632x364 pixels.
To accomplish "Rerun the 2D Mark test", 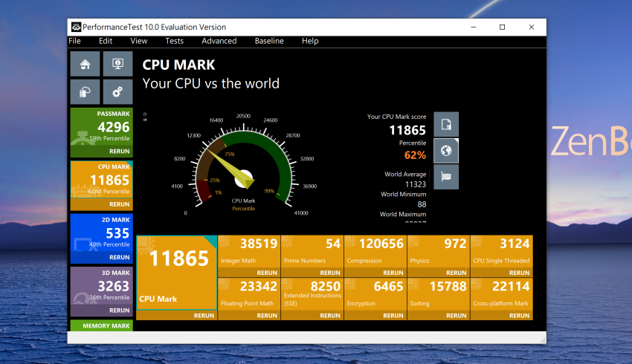I will 119,257.
